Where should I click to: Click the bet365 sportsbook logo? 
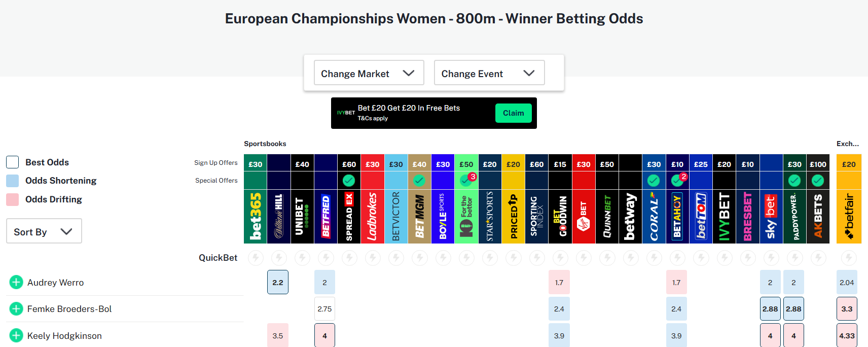click(256, 217)
